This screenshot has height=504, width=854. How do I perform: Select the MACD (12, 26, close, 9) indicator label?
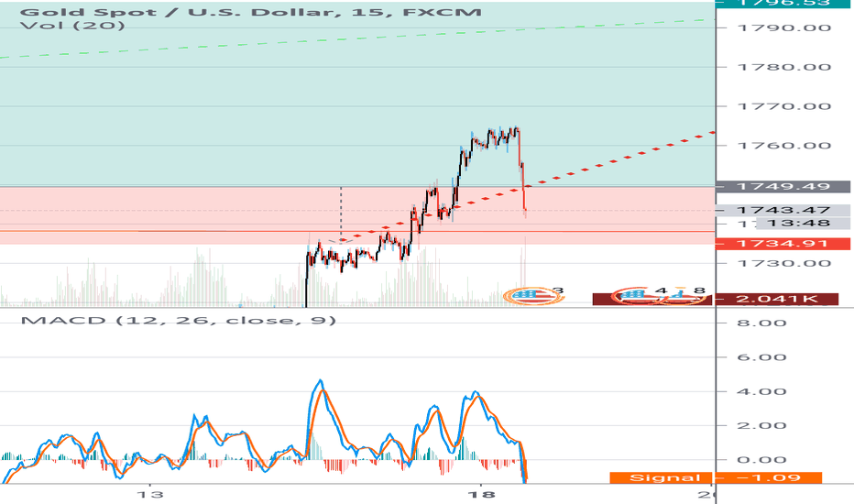click(178, 320)
